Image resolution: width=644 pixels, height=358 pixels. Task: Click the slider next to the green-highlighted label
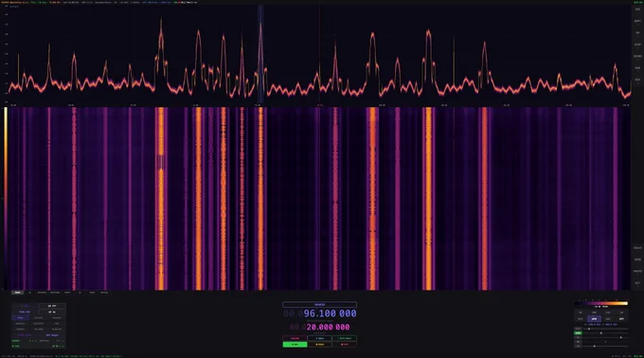[x=606, y=333]
